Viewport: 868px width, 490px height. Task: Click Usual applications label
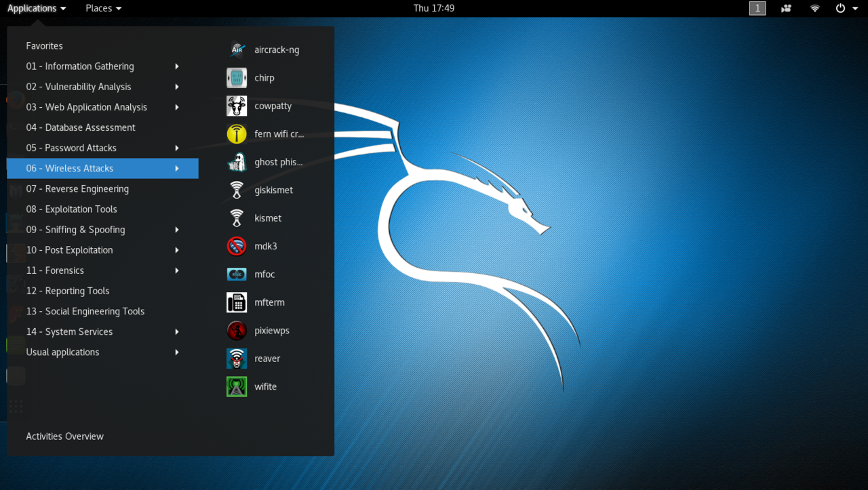(62, 352)
